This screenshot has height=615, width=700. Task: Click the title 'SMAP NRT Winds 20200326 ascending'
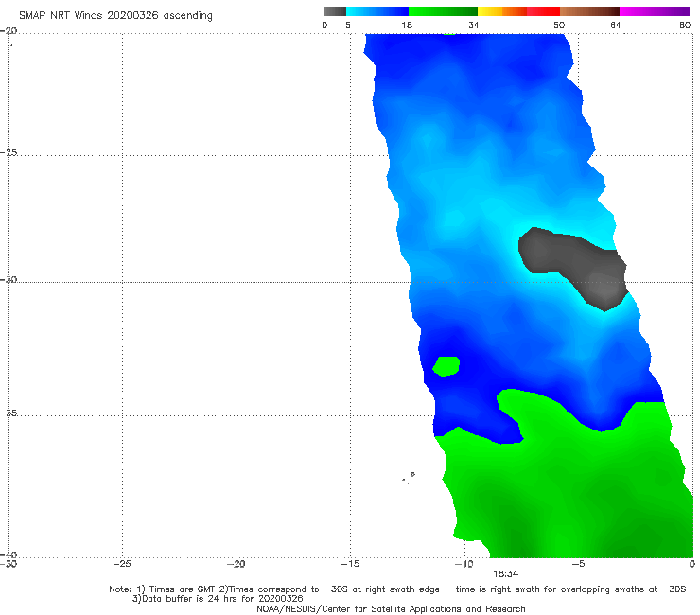(x=115, y=16)
